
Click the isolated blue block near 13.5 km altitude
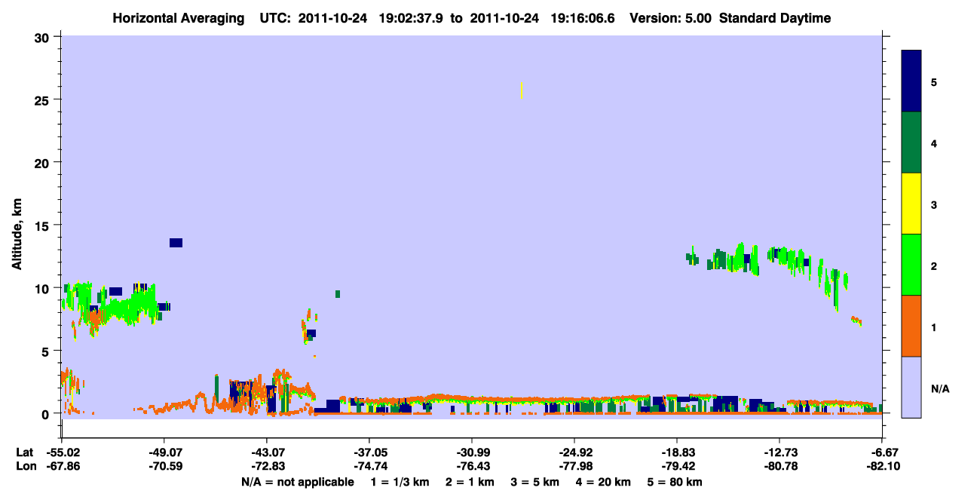pos(176,243)
